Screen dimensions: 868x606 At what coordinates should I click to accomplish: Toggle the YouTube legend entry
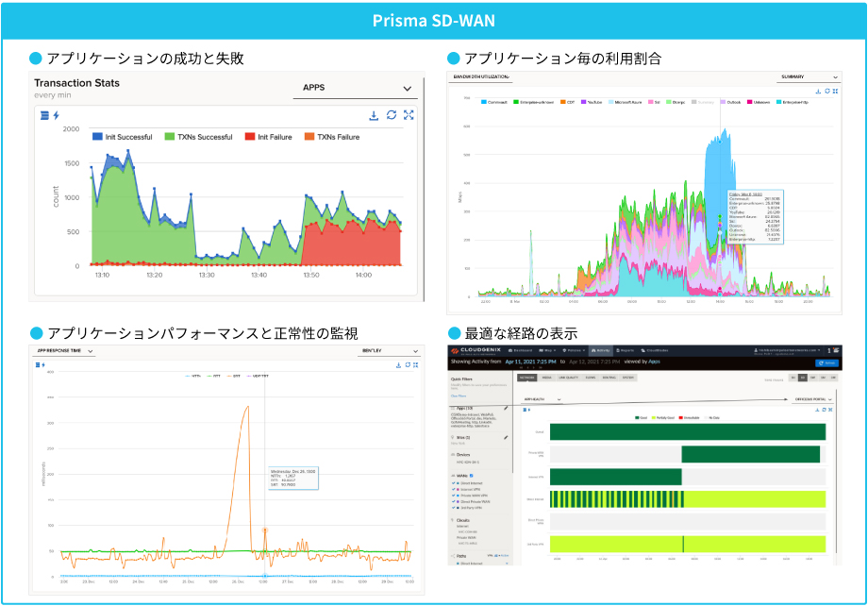[x=592, y=102]
